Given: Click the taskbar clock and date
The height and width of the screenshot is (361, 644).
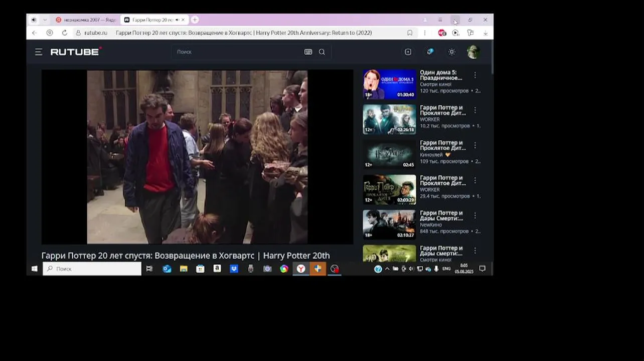Looking at the screenshot, I should pyautogui.click(x=464, y=269).
